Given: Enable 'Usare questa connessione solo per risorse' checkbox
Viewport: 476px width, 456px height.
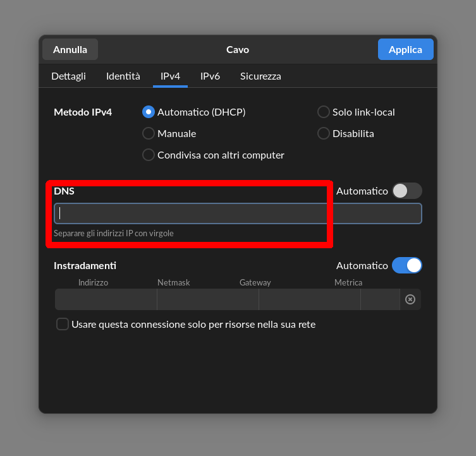Looking at the screenshot, I should pos(63,324).
